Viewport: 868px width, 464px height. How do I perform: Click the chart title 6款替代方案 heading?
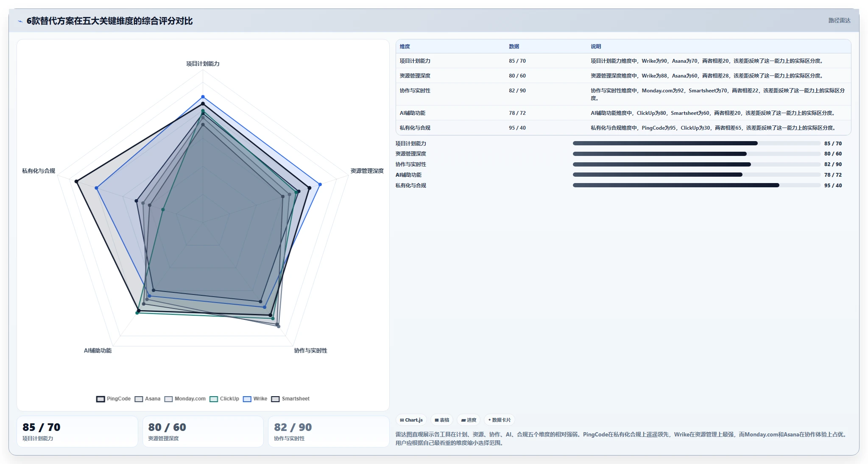click(109, 21)
